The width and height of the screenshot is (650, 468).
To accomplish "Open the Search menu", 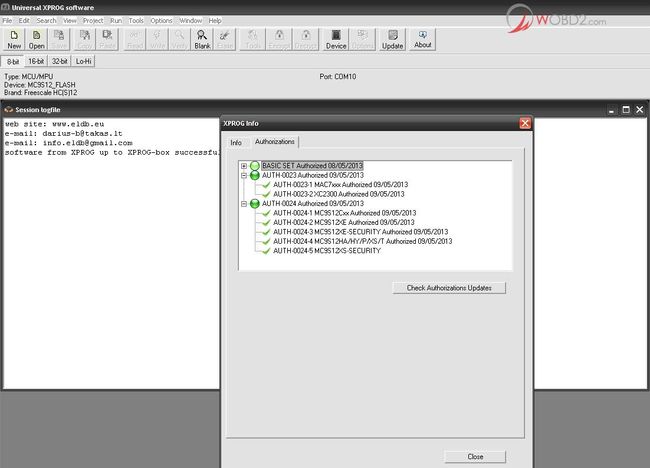I will (x=46, y=21).
